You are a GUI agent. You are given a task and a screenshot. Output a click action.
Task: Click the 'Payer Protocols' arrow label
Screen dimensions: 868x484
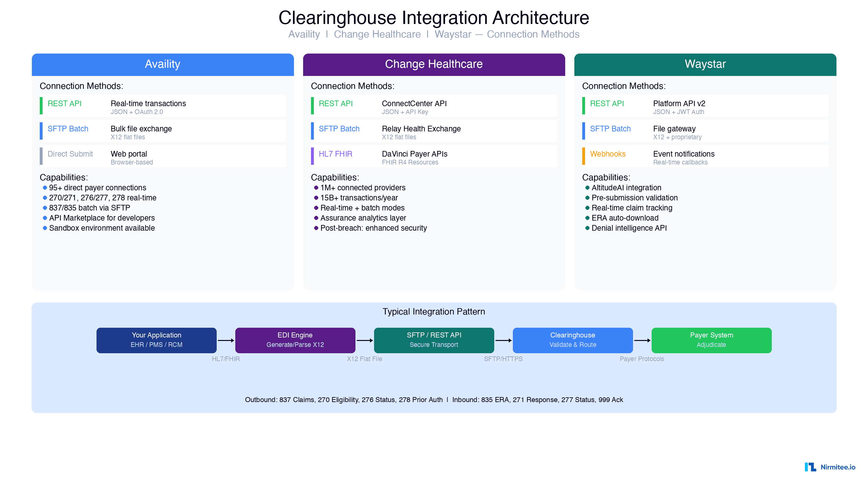point(642,359)
